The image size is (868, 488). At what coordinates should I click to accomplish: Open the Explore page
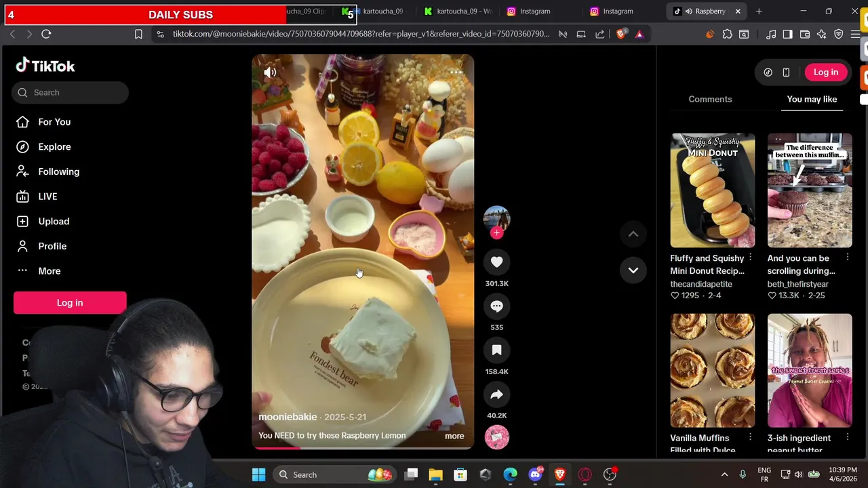coord(54,146)
